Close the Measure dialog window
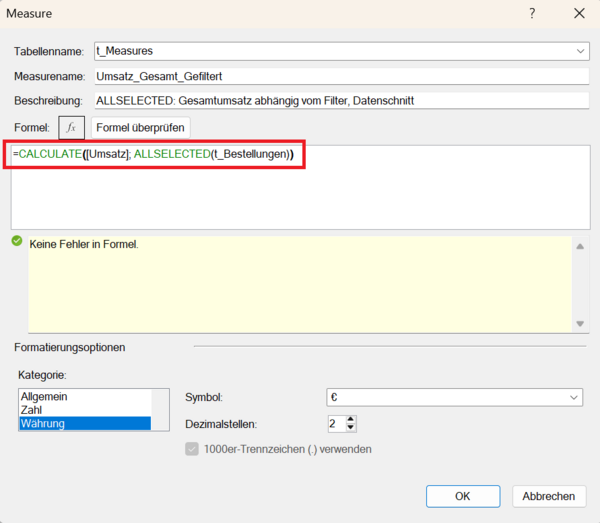This screenshot has height=523, width=600. click(x=579, y=14)
